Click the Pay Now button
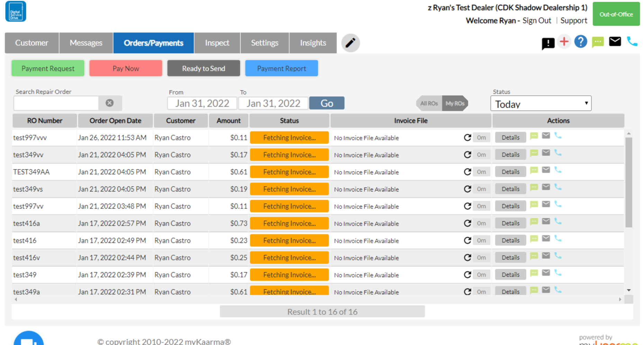 [126, 68]
